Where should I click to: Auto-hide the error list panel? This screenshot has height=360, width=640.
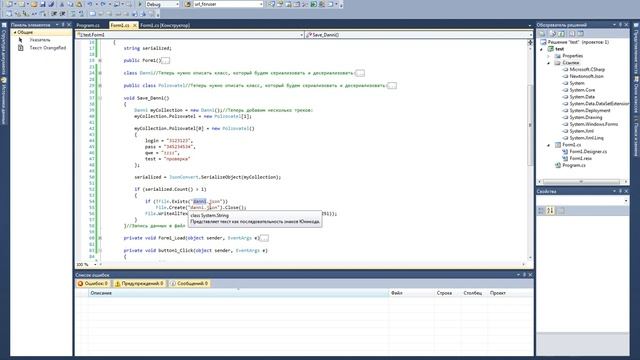[x=524, y=275]
